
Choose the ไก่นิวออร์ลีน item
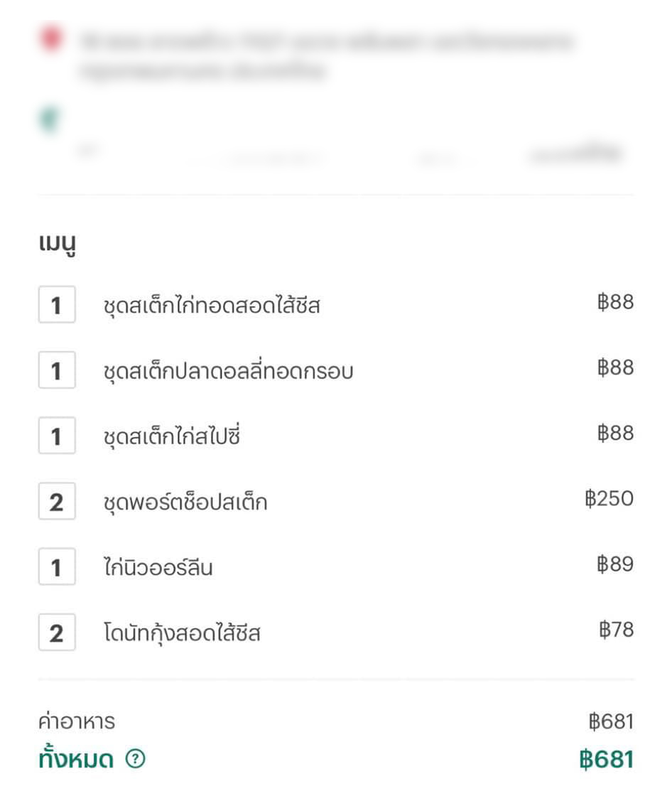pyautogui.click(x=158, y=568)
